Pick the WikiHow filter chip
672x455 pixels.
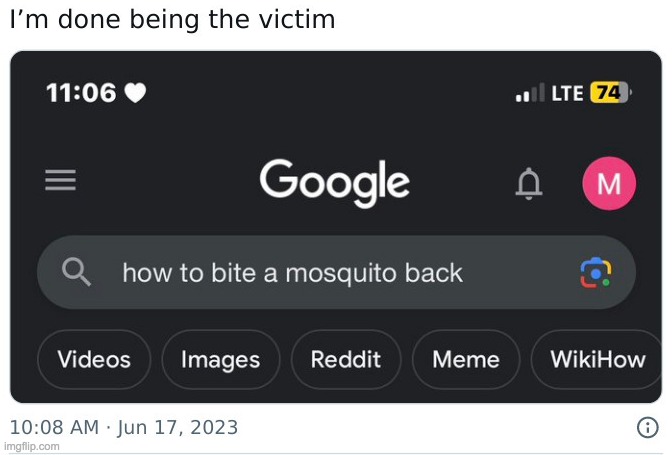pos(597,360)
